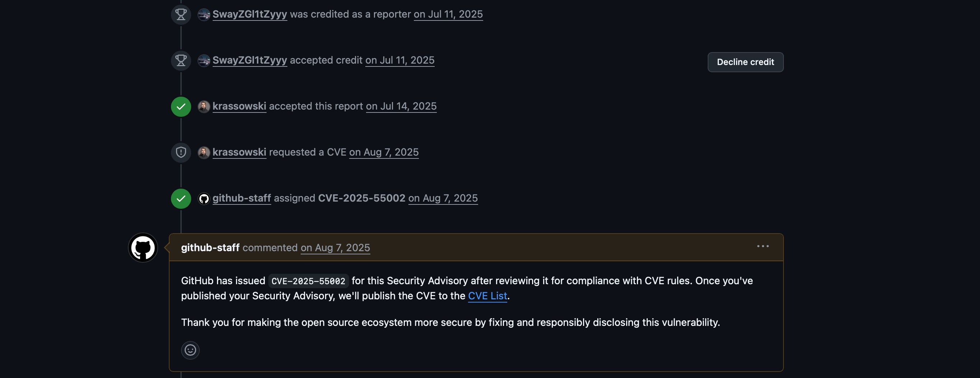980x378 pixels.
Task: Click the green checkmark on the CVE assignment event
Action: (181, 198)
